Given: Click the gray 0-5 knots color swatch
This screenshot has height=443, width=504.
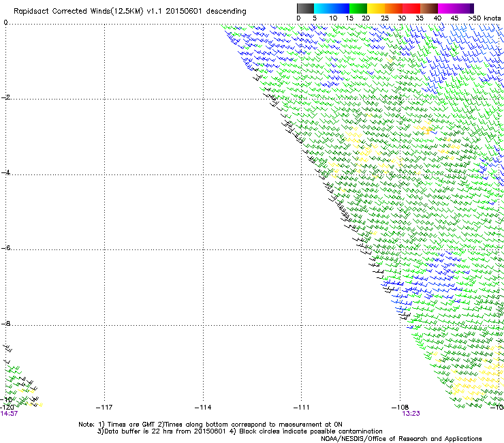Looking at the screenshot, I should [x=305, y=8].
